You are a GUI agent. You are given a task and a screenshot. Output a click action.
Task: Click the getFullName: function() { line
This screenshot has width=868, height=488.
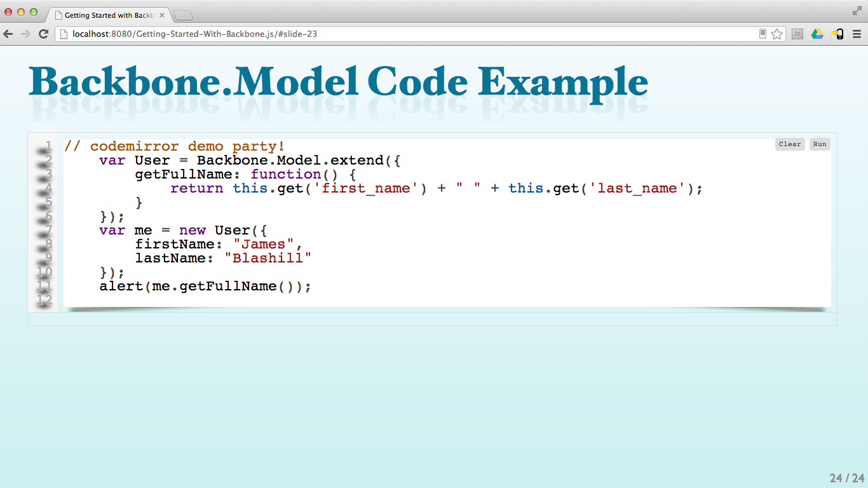click(x=247, y=175)
